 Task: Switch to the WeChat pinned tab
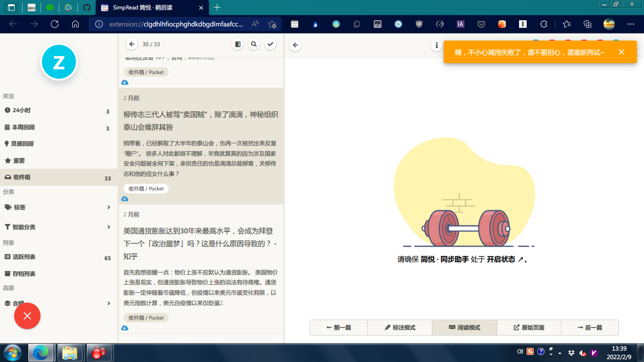tap(50, 8)
